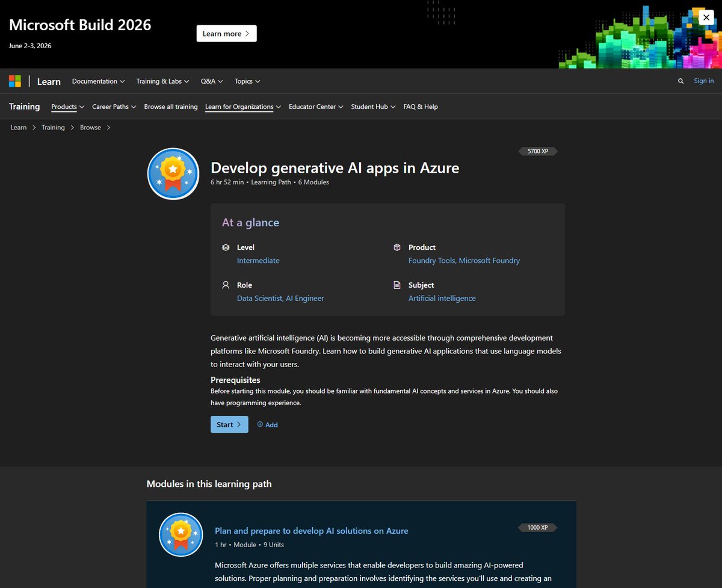Screen dimensions: 722x588
Task: Click the Plan and prepare module badge
Action: click(181, 535)
